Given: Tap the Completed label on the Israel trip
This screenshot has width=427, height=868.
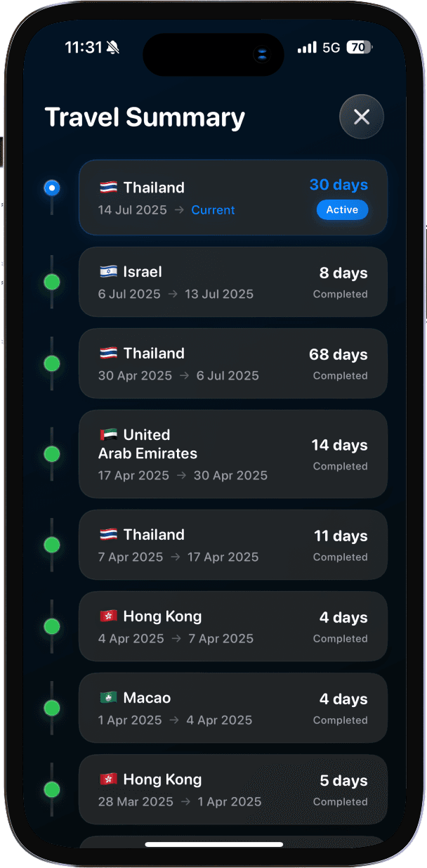Looking at the screenshot, I should pyautogui.click(x=341, y=294).
